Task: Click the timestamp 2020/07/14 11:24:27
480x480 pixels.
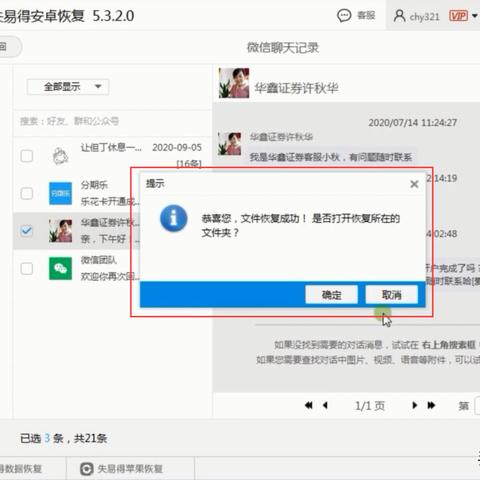Action: [413, 123]
